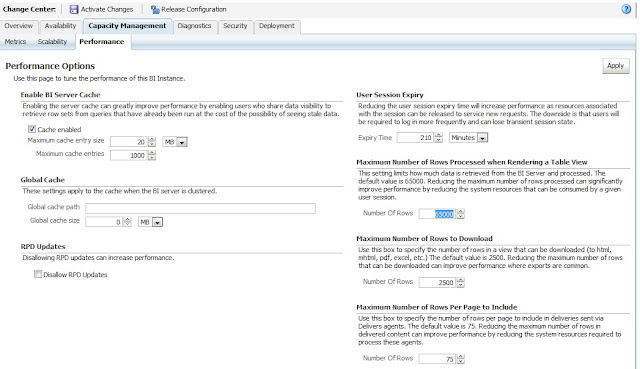This screenshot has width=640, height=369.
Task: Click the Global Cache section heading
Action: (42, 180)
